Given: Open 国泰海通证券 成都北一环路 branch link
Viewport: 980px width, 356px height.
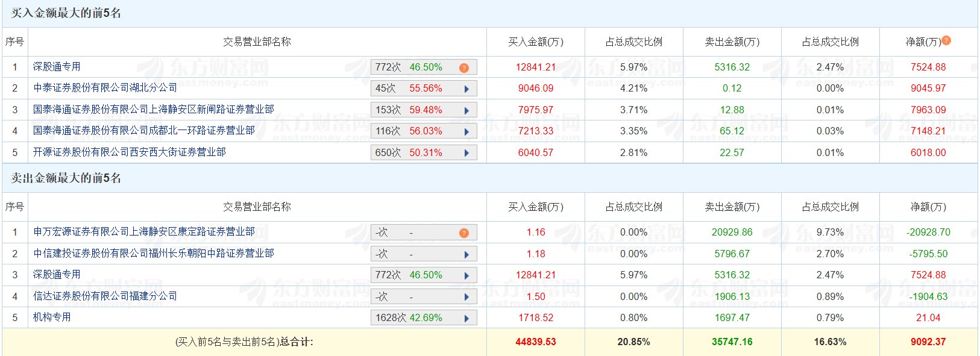Looking at the screenshot, I should (143, 131).
